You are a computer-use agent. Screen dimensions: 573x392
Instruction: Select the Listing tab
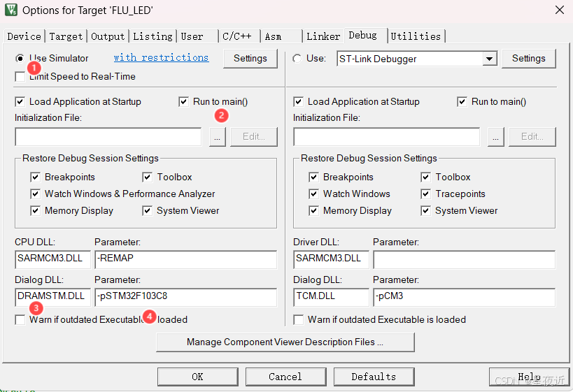(153, 36)
